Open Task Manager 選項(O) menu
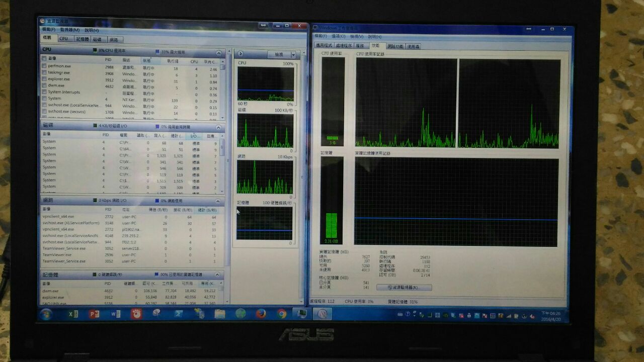 coord(338,36)
